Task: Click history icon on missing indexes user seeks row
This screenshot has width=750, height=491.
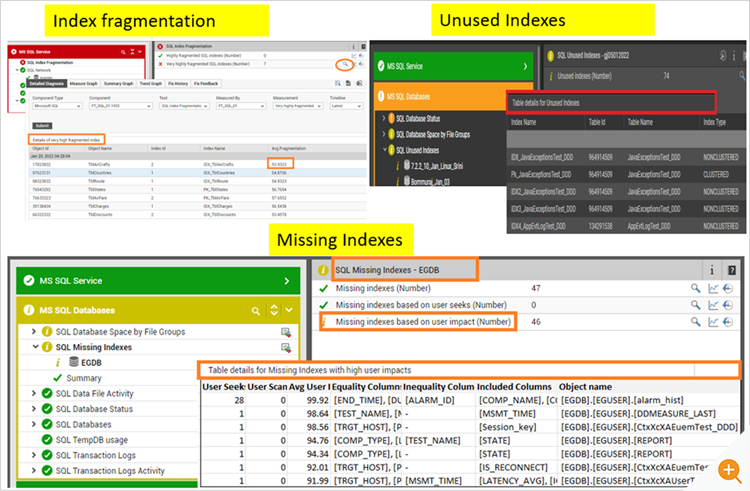Action: pos(728,305)
